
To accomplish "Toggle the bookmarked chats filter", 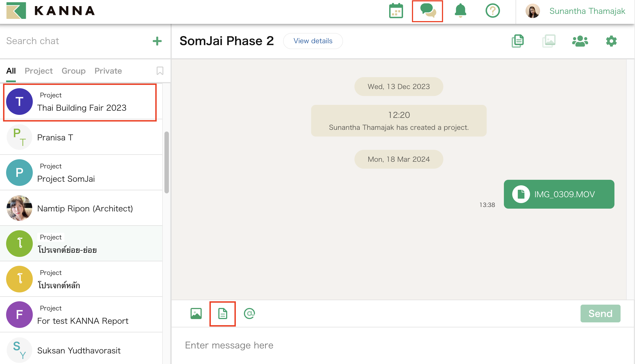I will point(160,71).
